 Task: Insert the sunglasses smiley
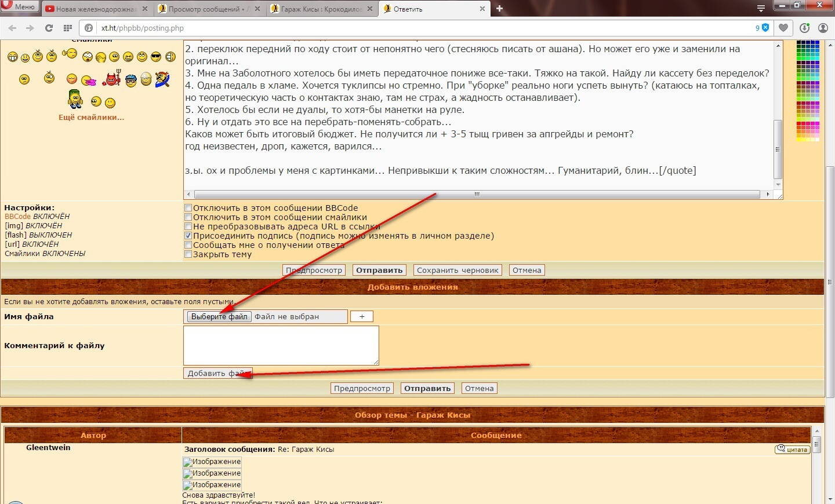tap(156, 57)
